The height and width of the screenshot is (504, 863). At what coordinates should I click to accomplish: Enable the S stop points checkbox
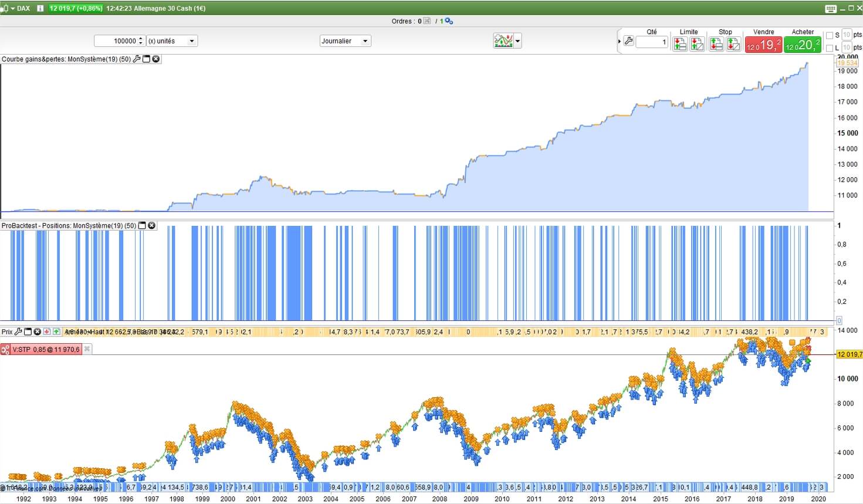(830, 35)
